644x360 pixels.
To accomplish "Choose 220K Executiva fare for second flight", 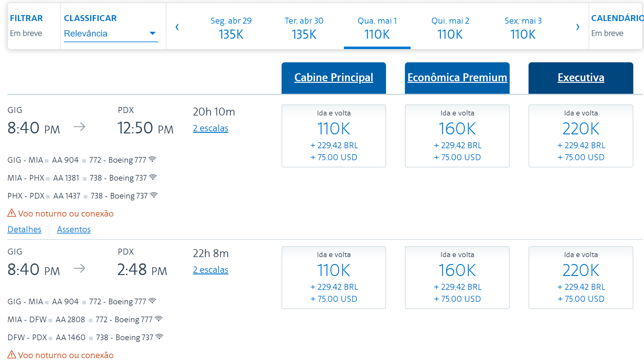I will click(x=581, y=278).
